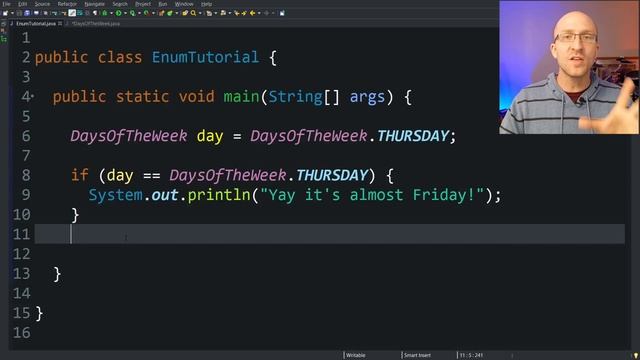
Task: Open the External Tools dropdown arrow
Action: [x=153, y=13]
